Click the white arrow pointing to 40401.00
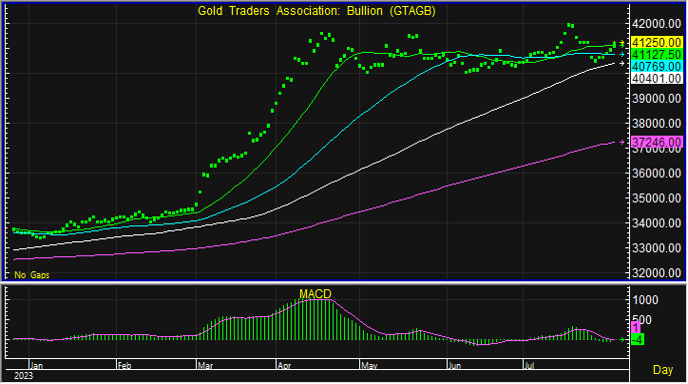The image size is (688, 384). coord(622,64)
